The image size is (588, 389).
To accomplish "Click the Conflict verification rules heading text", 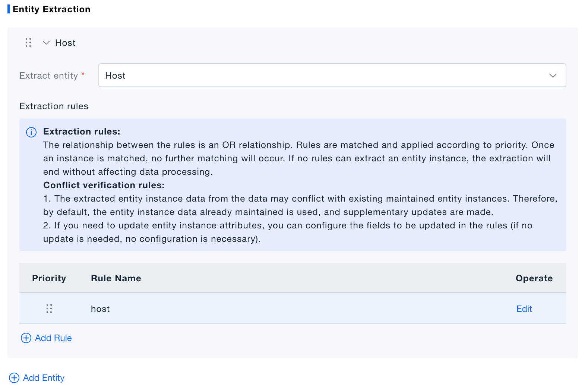I will (104, 185).
